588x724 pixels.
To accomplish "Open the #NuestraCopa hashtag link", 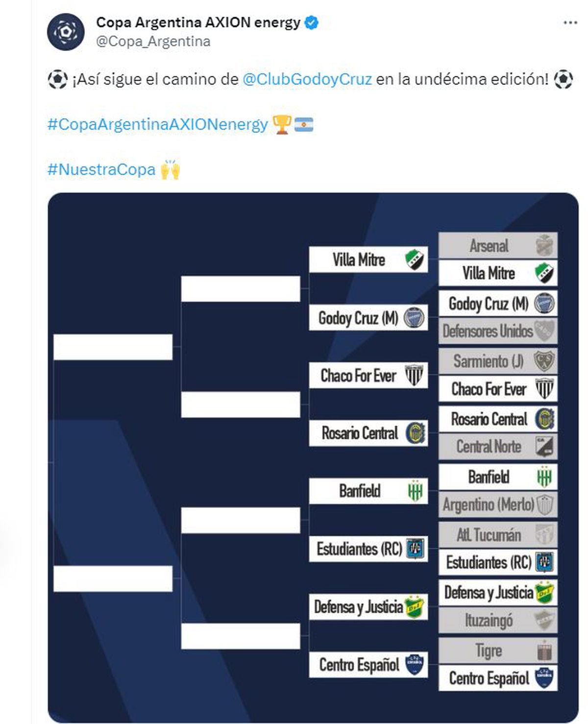I will 101,169.
